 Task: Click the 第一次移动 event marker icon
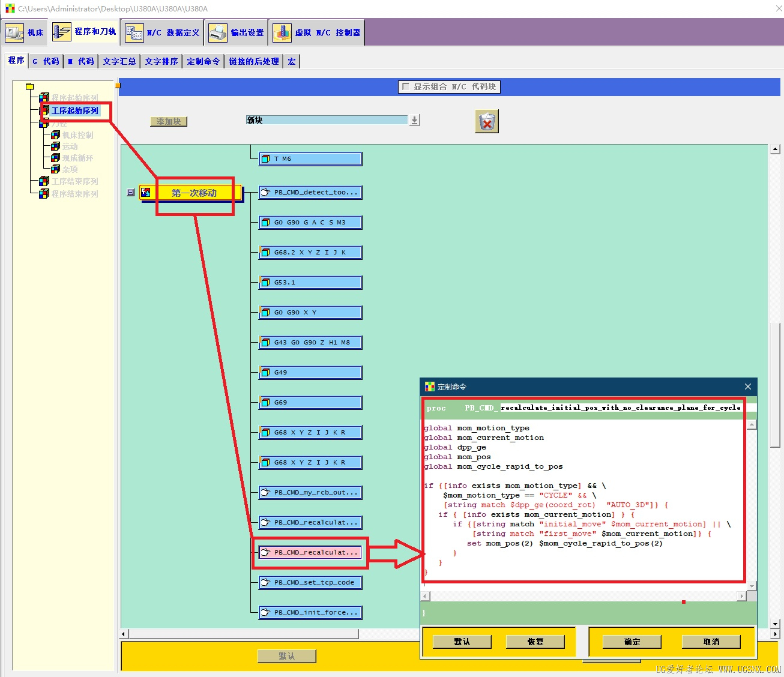[x=146, y=193]
